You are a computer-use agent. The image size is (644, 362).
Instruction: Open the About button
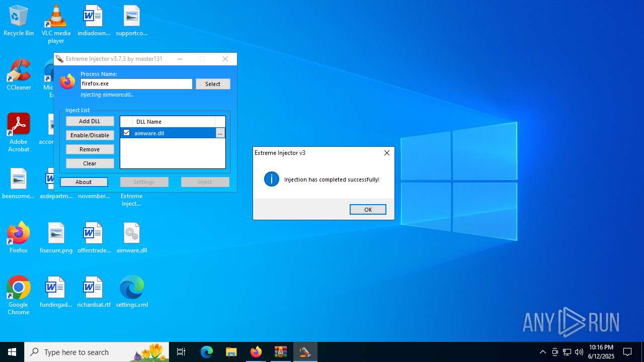click(84, 182)
